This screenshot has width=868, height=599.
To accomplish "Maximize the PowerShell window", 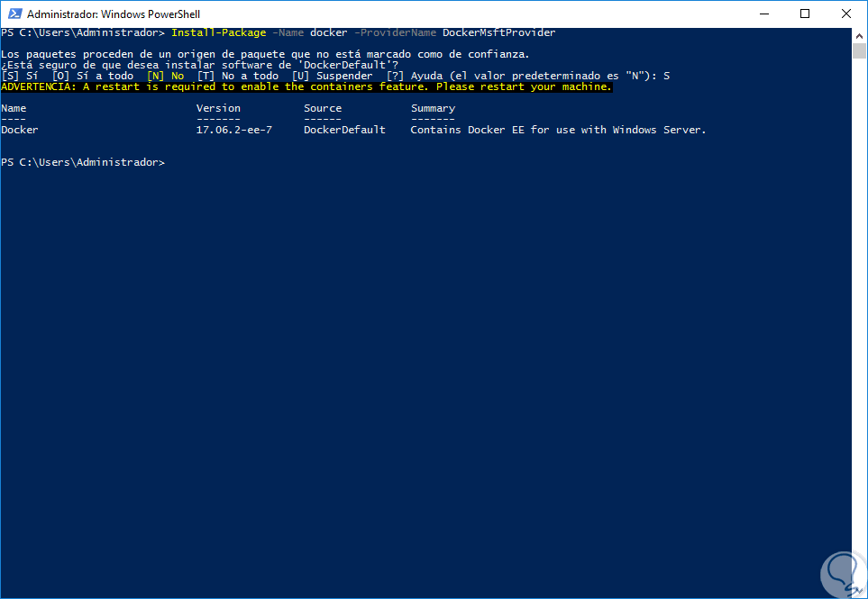I will (x=805, y=14).
